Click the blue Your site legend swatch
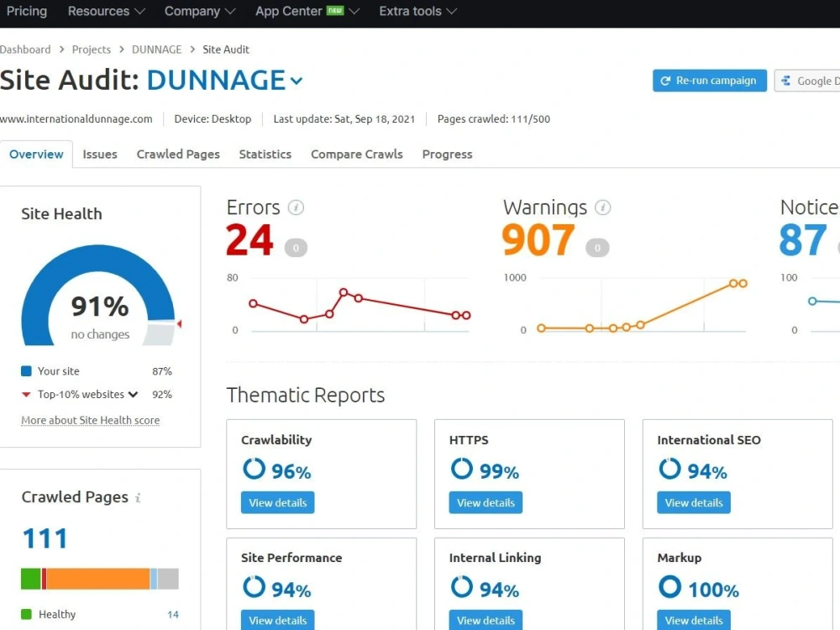The image size is (840, 630). pyautogui.click(x=26, y=371)
